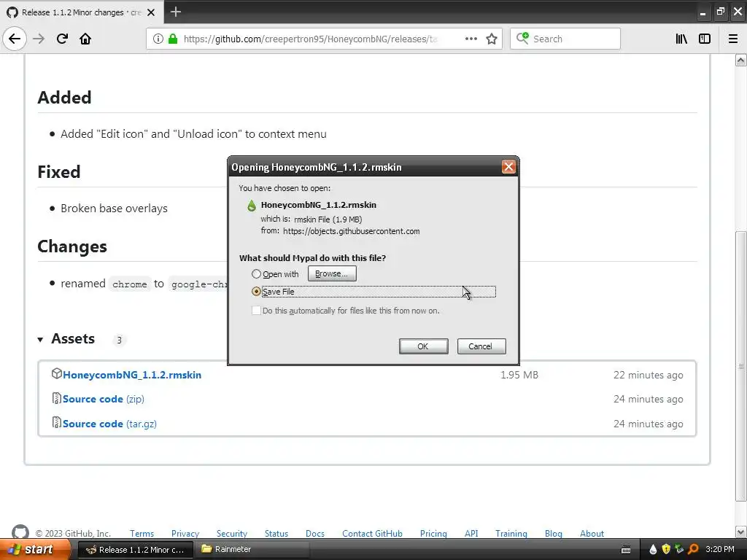Open the Library bookshelf icon
The image size is (747, 560).
click(x=681, y=39)
